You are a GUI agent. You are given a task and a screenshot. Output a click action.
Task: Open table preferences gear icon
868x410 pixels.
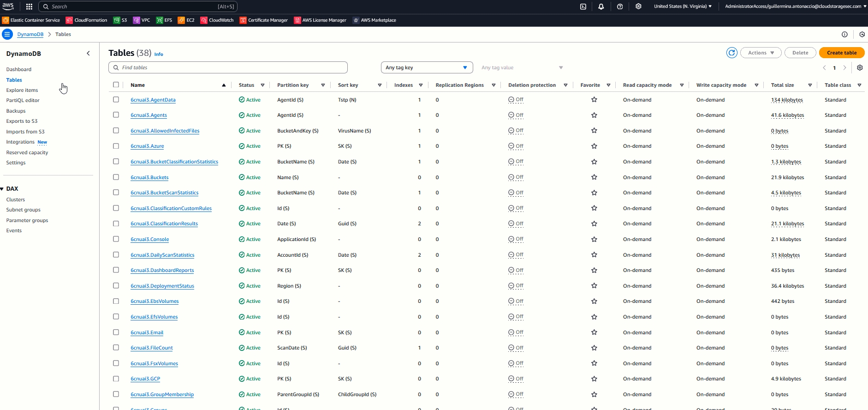[x=860, y=67]
